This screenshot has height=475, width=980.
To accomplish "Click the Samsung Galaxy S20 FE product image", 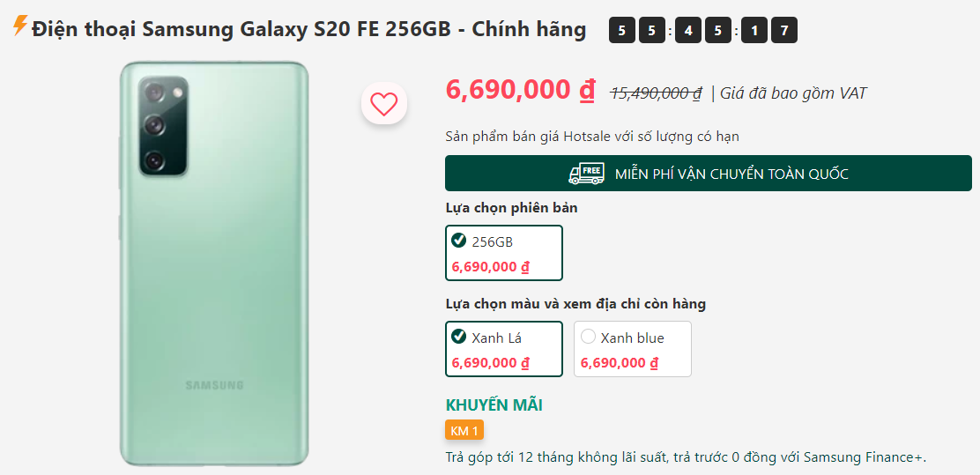I will 214,263.
